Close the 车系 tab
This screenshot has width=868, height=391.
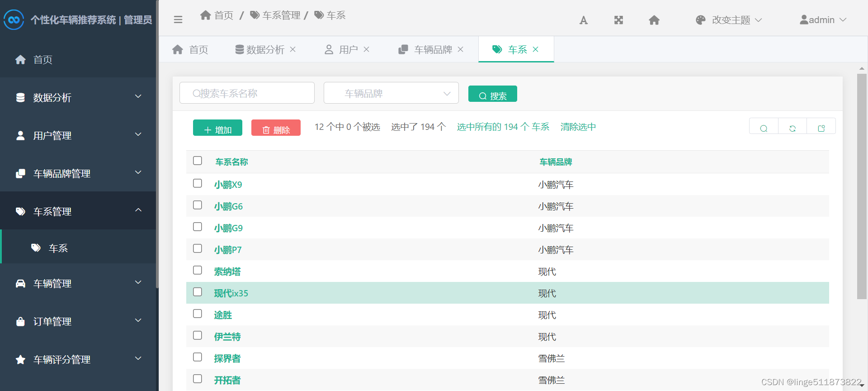pos(535,49)
